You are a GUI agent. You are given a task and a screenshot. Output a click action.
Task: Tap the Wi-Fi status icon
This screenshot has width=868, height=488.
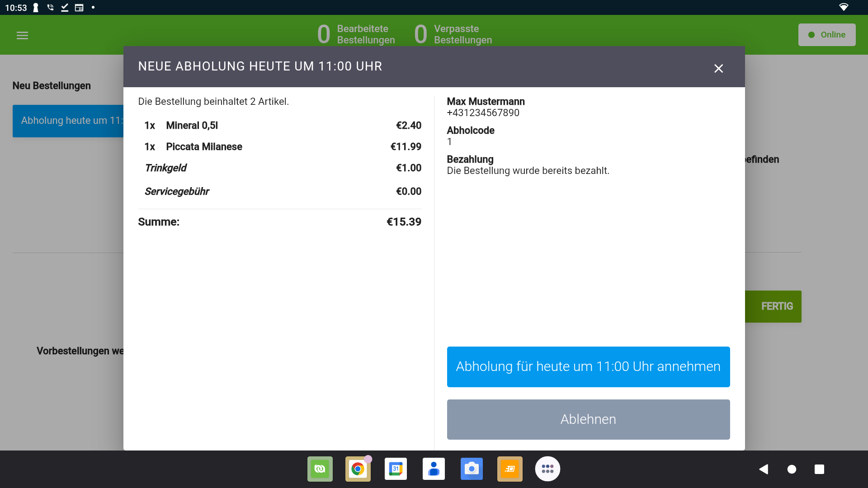click(844, 7)
